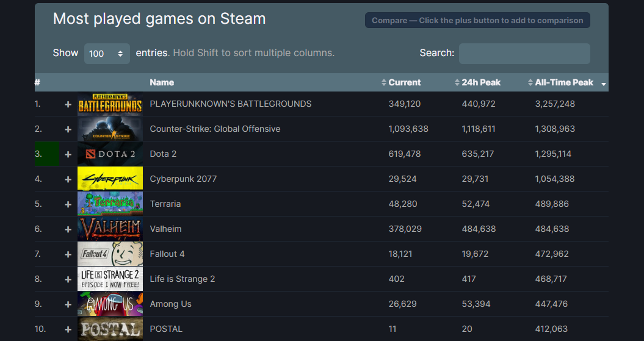644x341 pixels.
Task: Open the Counter-Strike banner thumbnail
Action: coord(110,129)
